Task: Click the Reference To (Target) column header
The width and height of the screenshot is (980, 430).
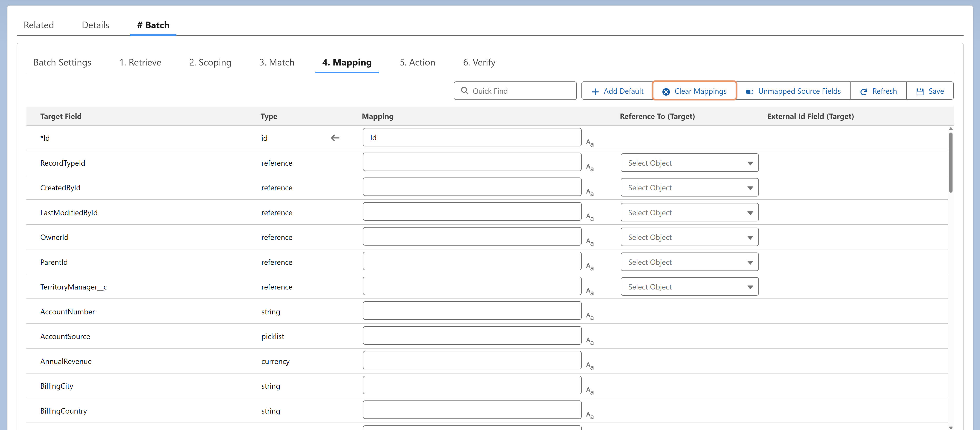Action: [x=657, y=116]
